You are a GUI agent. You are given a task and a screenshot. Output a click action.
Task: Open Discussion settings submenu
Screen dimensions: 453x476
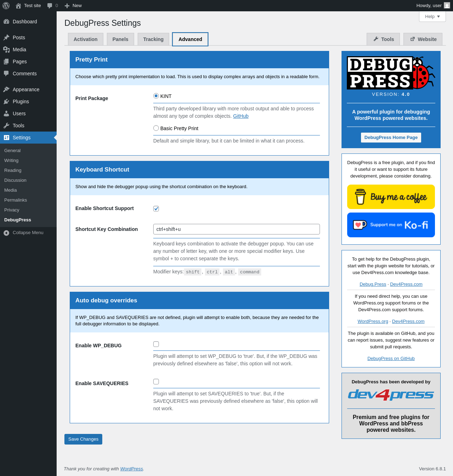tap(15, 180)
